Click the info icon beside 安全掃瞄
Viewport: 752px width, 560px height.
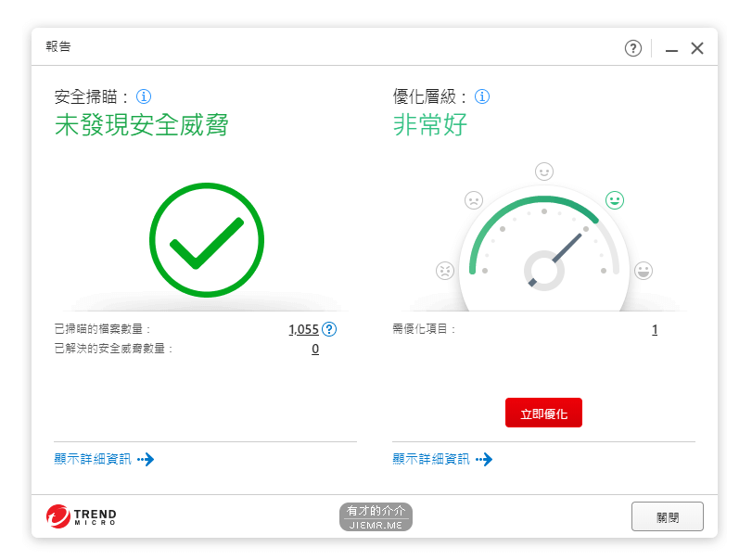point(144,96)
